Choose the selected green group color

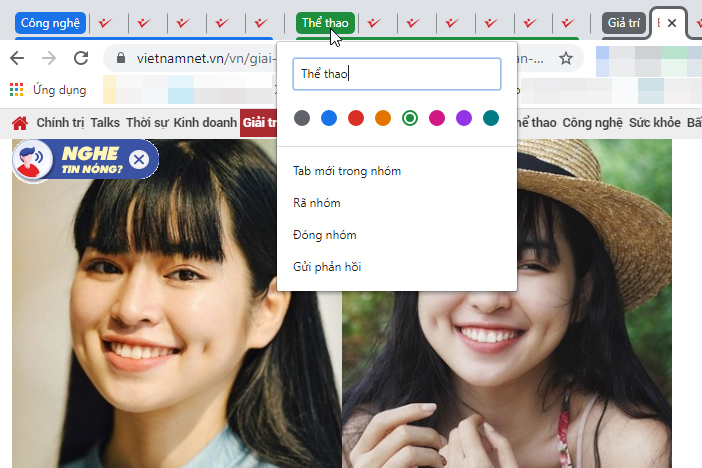coord(410,118)
